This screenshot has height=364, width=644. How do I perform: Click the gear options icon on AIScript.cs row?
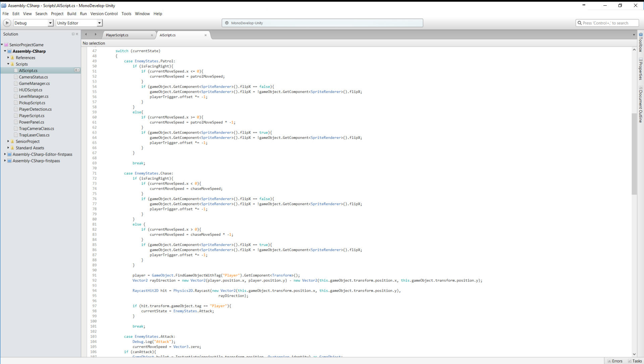point(77,70)
